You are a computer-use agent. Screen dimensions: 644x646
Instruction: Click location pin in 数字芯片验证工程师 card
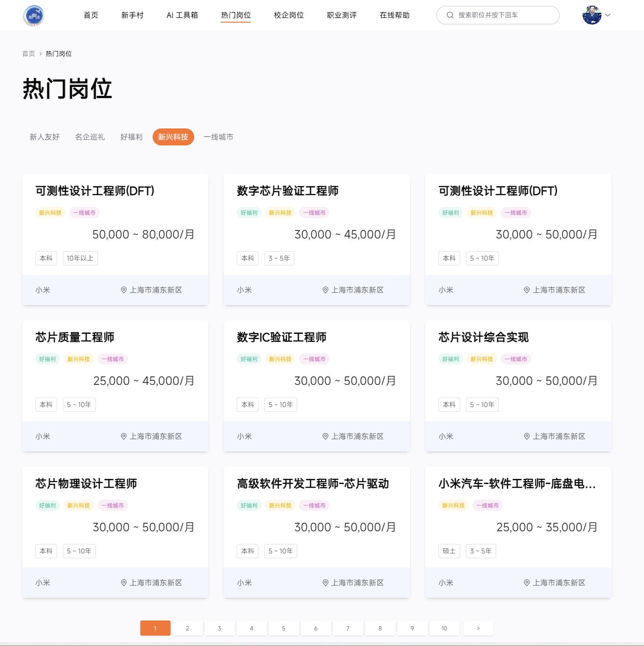326,290
